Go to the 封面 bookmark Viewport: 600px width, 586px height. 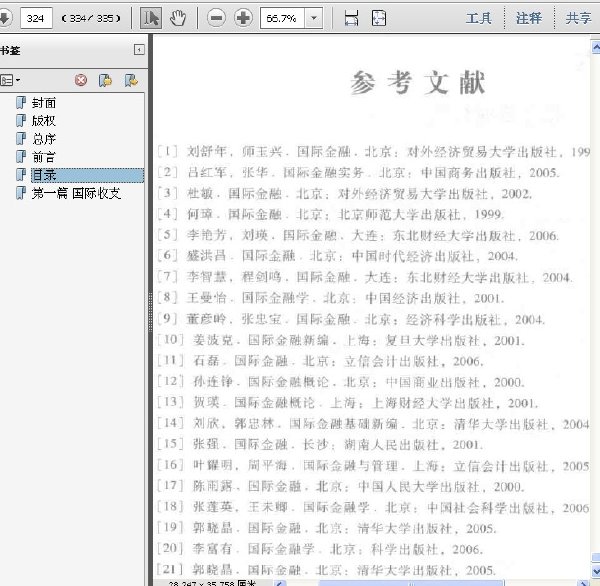44,103
